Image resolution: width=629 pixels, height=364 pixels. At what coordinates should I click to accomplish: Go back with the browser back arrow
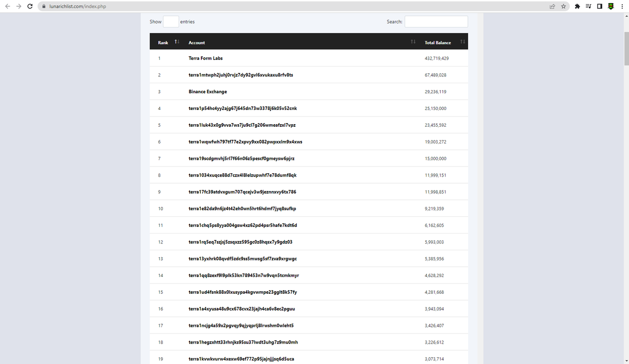click(x=6, y=6)
